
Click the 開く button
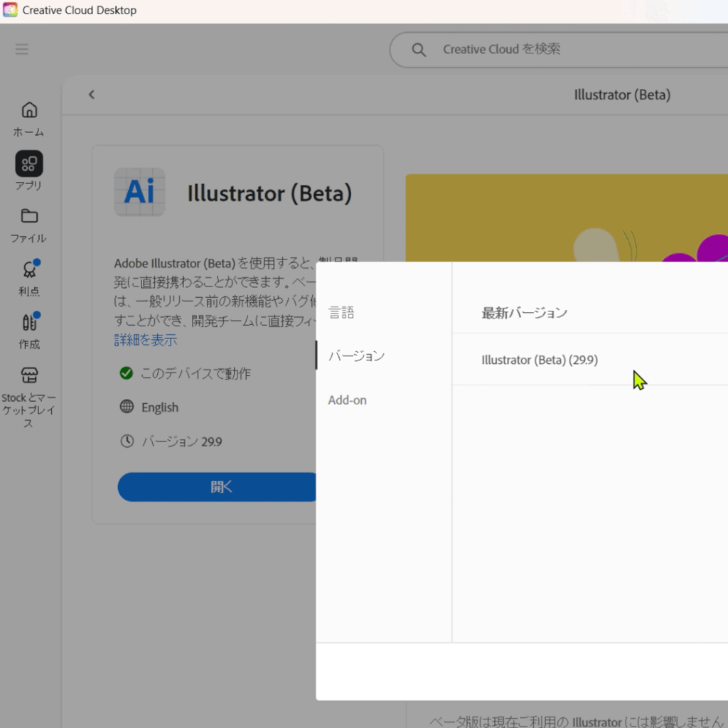[x=217, y=487]
